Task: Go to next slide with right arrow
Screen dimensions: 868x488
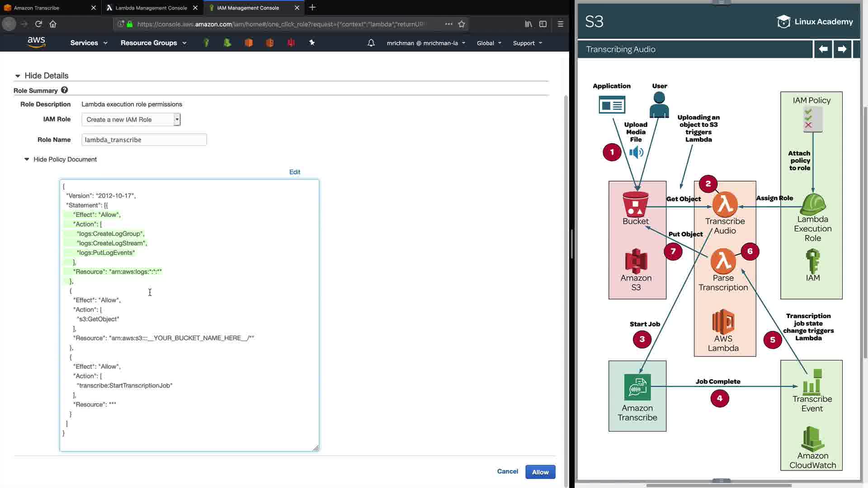Action: [842, 49]
